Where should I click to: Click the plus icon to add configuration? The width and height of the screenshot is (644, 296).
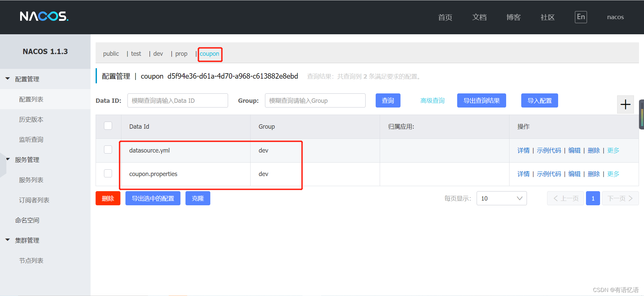pos(625,104)
